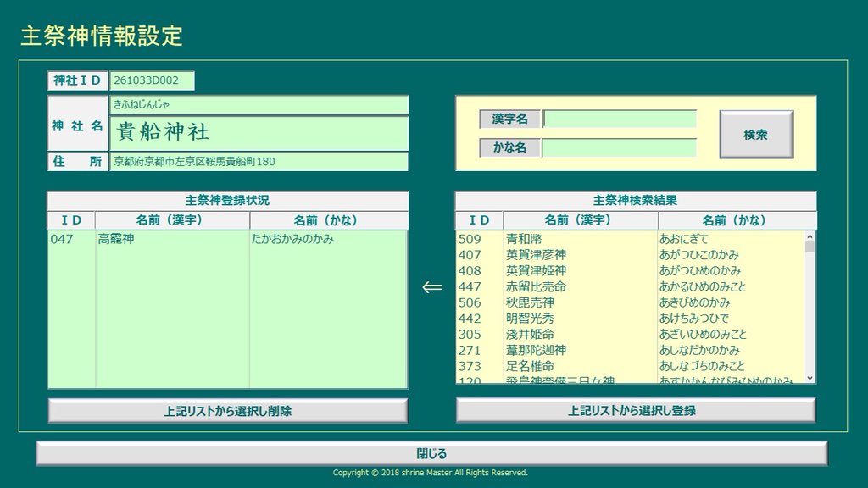
Task: Select search result 英賀津姫神
Action: click(536, 271)
